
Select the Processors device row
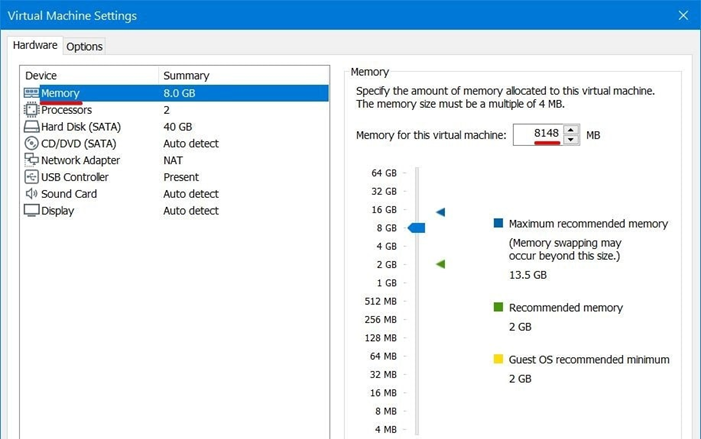point(175,110)
